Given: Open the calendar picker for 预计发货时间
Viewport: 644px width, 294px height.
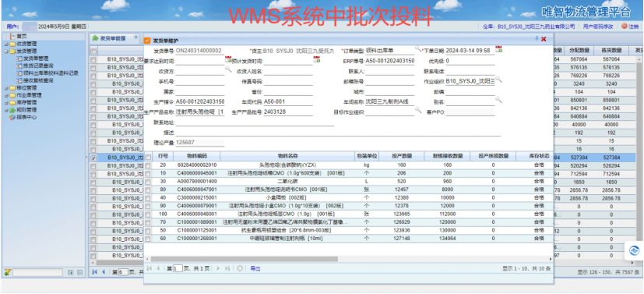Looking at the screenshot, I should click(x=317, y=59).
